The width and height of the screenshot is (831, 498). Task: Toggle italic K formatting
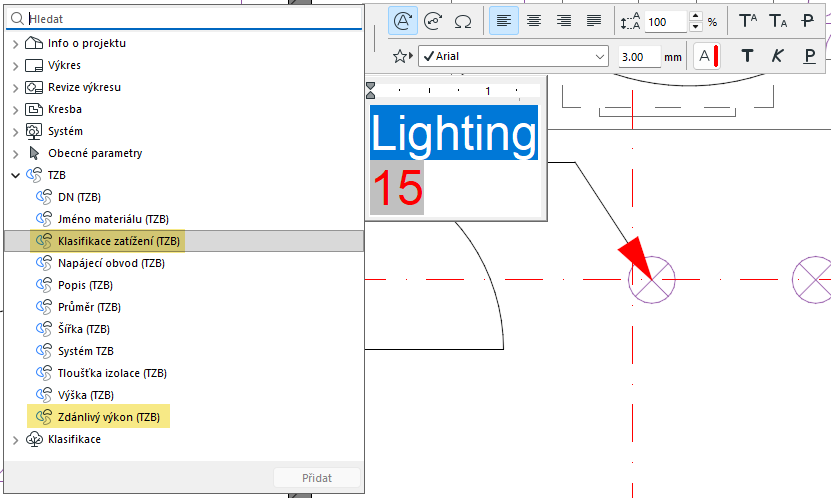point(777,56)
